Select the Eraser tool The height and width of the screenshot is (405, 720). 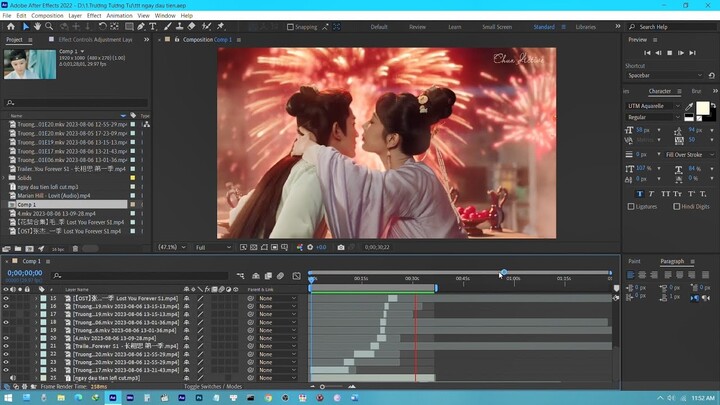coord(191,27)
